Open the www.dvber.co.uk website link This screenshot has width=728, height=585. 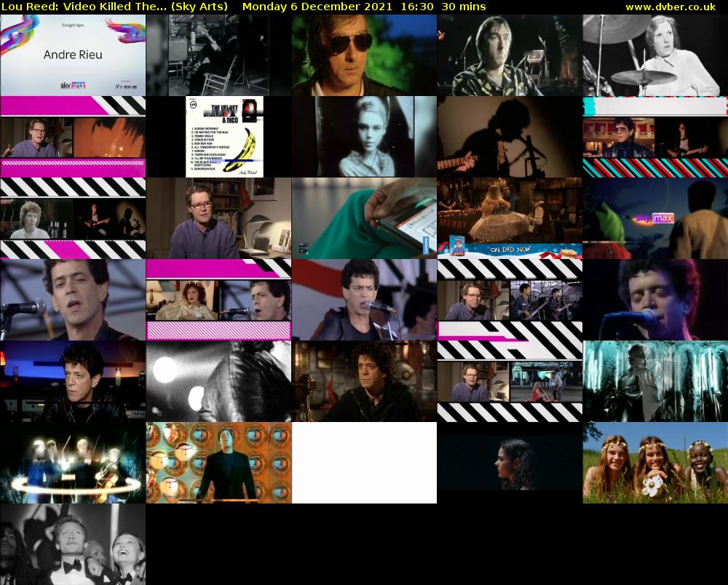click(670, 7)
